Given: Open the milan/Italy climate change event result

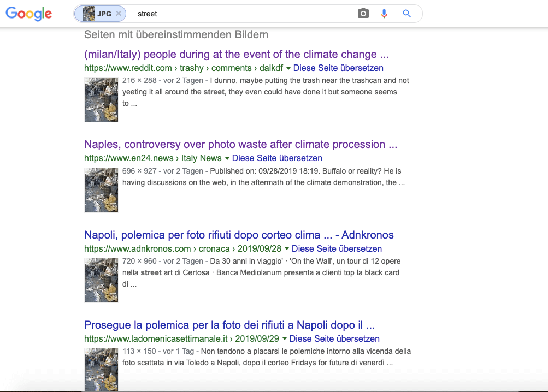Looking at the screenshot, I should pos(236,54).
